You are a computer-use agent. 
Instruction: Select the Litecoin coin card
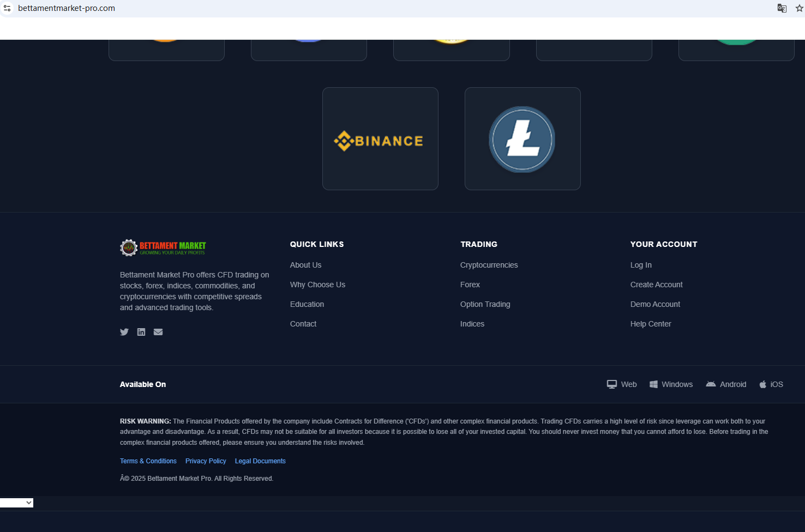pos(522,138)
